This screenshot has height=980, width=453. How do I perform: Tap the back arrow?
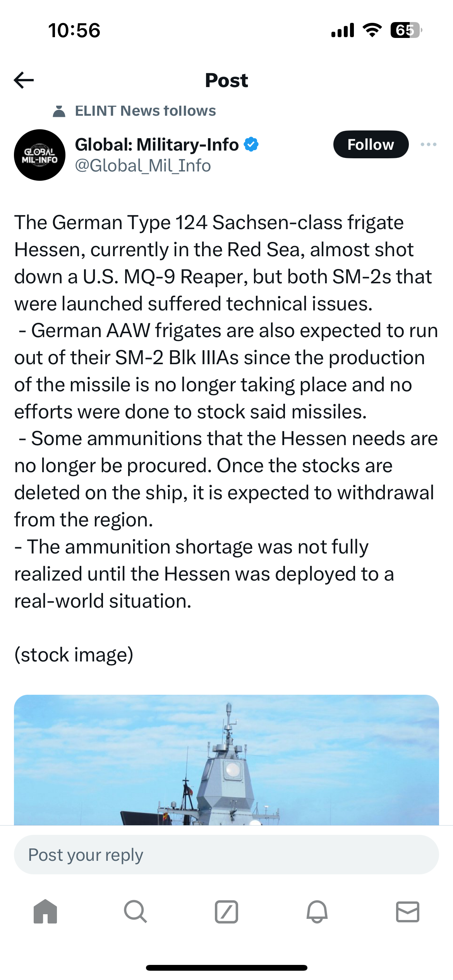click(24, 80)
